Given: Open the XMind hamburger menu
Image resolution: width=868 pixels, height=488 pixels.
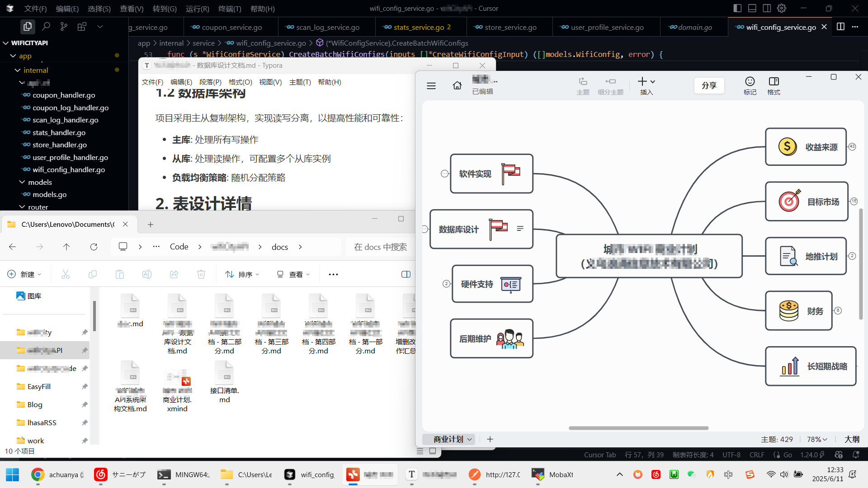Looking at the screenshot, I should click(x=431, y=85).
